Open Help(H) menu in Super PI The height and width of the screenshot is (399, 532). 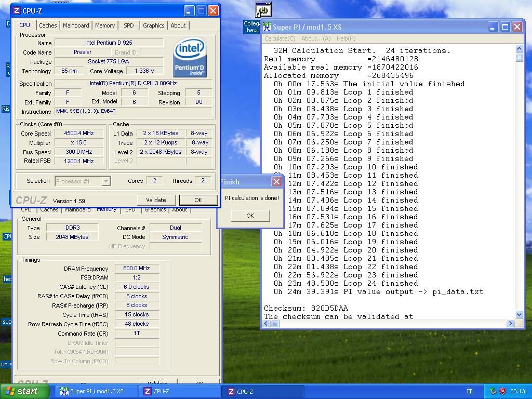[x=346, y=38]
